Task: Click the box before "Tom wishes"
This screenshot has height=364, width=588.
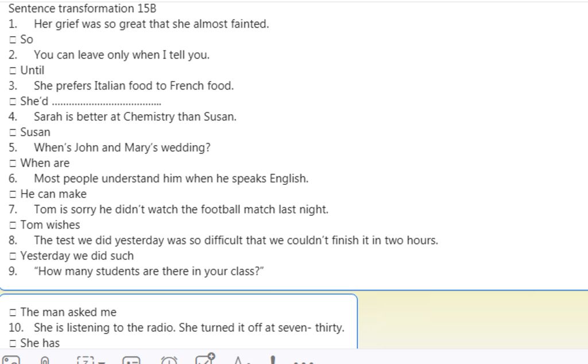Action: click(x=13, y=225)
